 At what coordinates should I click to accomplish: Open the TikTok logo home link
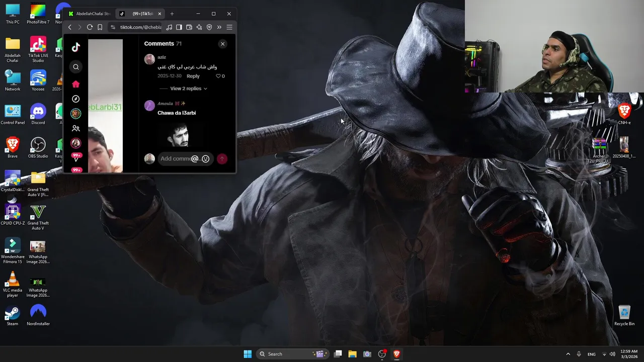click(76, 47)
